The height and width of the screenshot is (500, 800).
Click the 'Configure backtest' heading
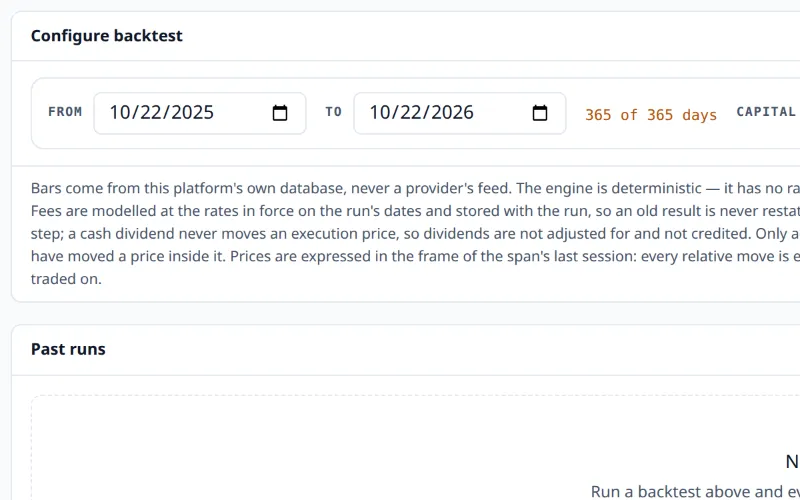point(107,36)
